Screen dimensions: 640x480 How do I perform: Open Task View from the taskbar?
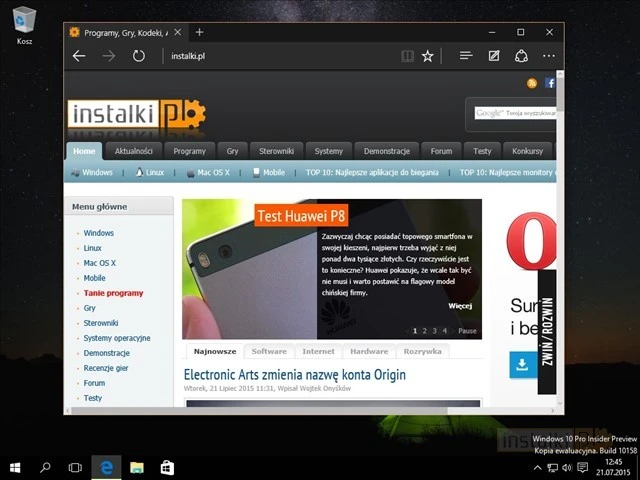click(75, 467)
